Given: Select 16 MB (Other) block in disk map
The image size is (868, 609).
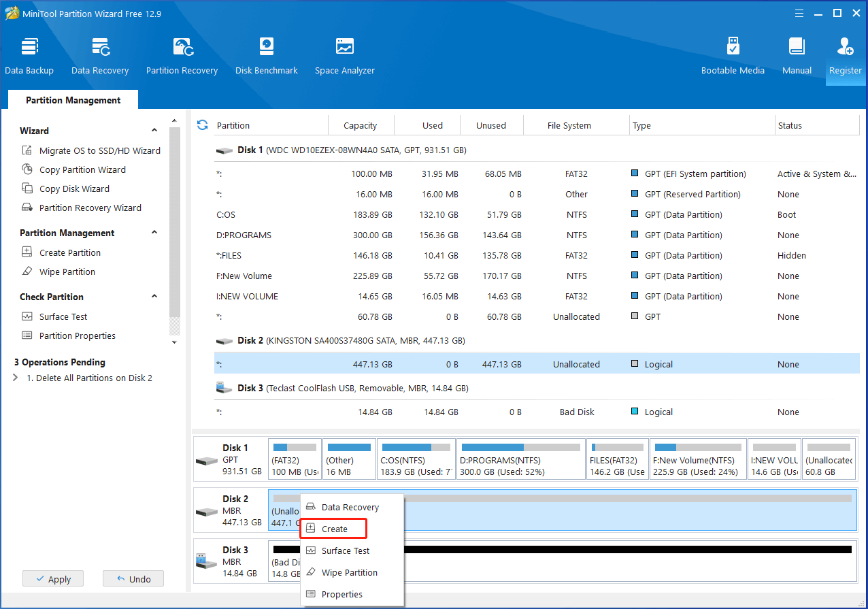Looking at the screenshot, I should pos(348,459).
